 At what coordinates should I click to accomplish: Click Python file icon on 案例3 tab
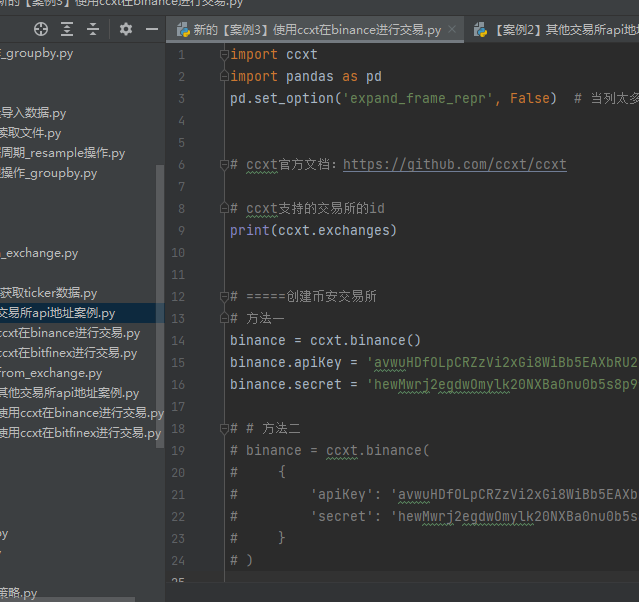tap(181, 30)
